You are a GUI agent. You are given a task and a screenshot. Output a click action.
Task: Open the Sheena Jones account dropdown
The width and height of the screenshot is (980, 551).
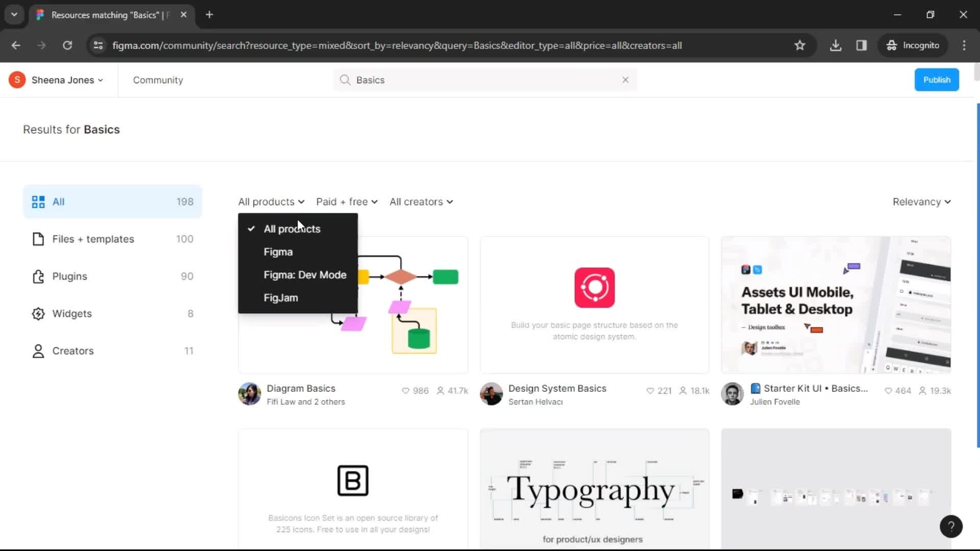tap(67, 80)
